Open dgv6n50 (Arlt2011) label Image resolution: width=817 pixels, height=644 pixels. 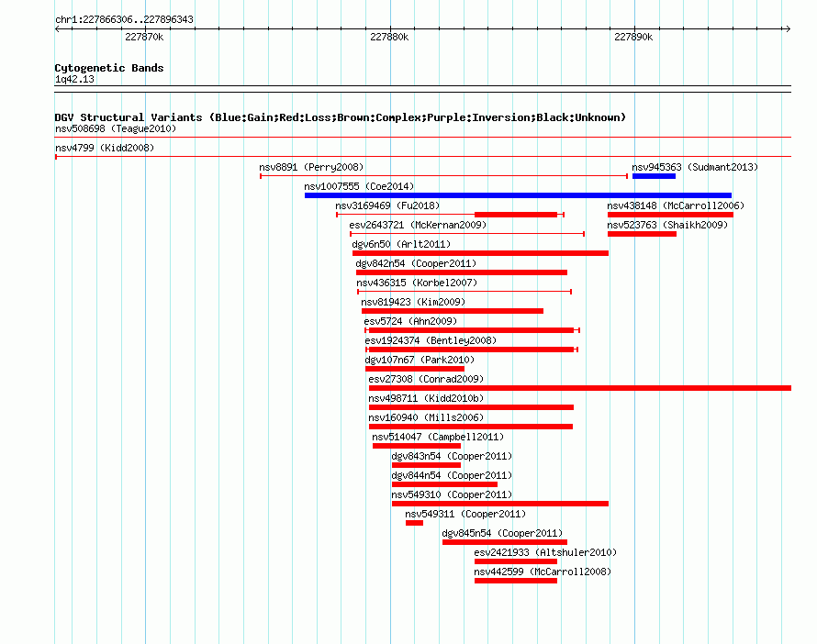401,244
